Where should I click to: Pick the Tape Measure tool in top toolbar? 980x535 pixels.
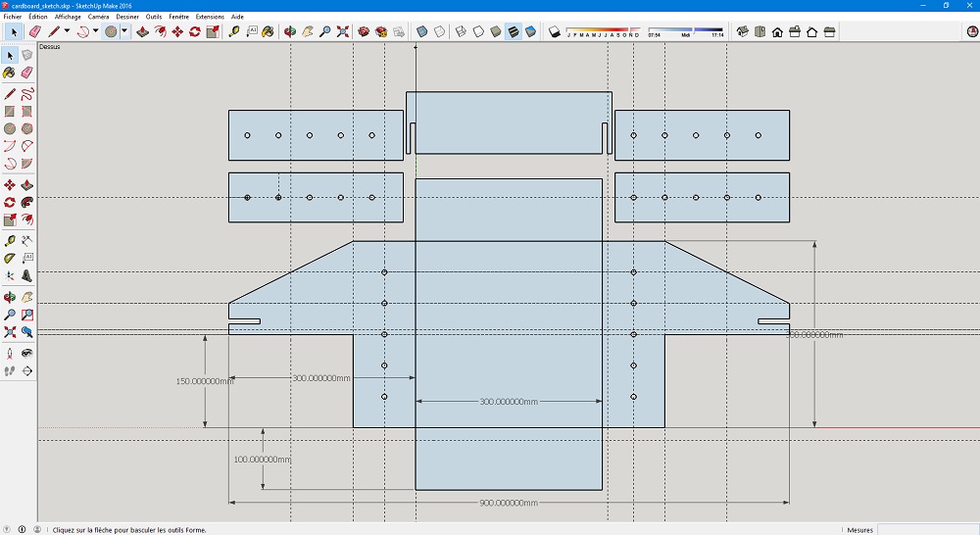[x=234, y=31]
